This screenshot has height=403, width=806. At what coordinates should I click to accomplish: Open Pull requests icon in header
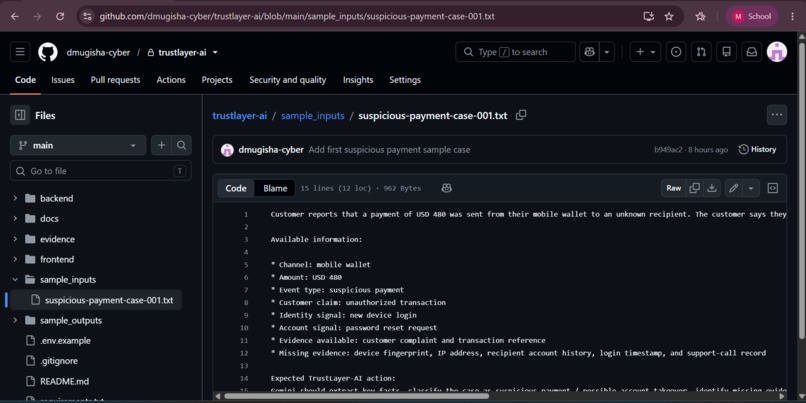[701, 52]
